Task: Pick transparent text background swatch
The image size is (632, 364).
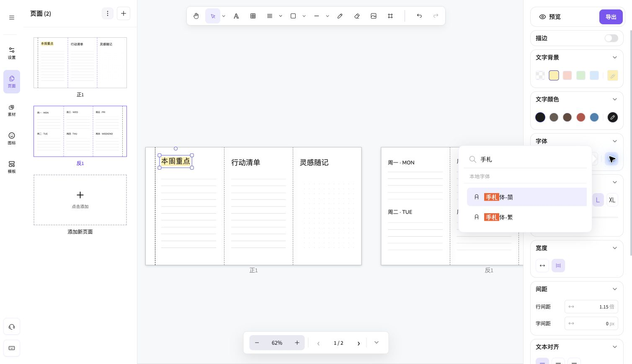Action: point(540,75)
